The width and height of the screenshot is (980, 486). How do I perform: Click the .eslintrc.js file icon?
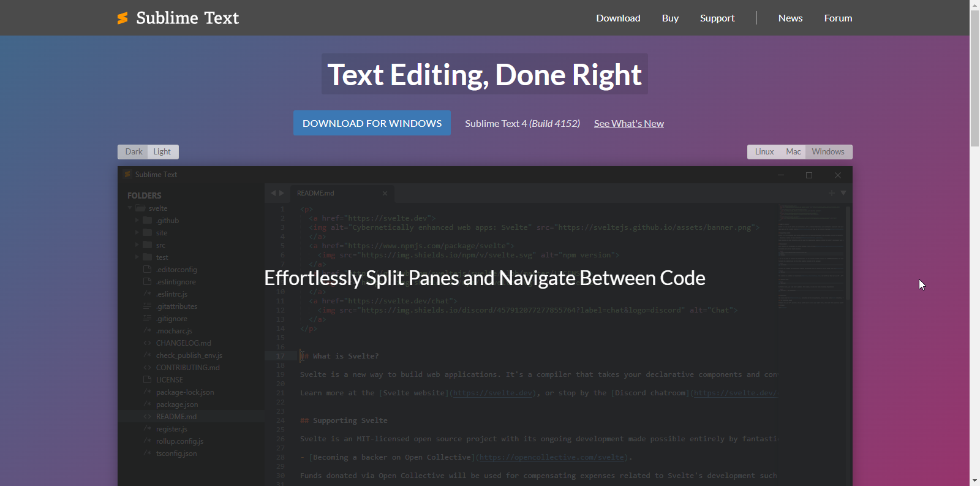[147, 294]
